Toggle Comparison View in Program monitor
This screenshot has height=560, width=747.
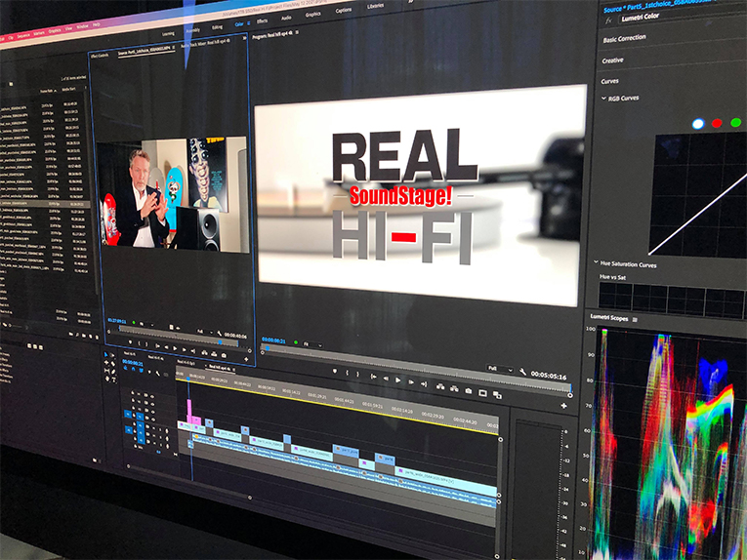(x=482, y=393)
